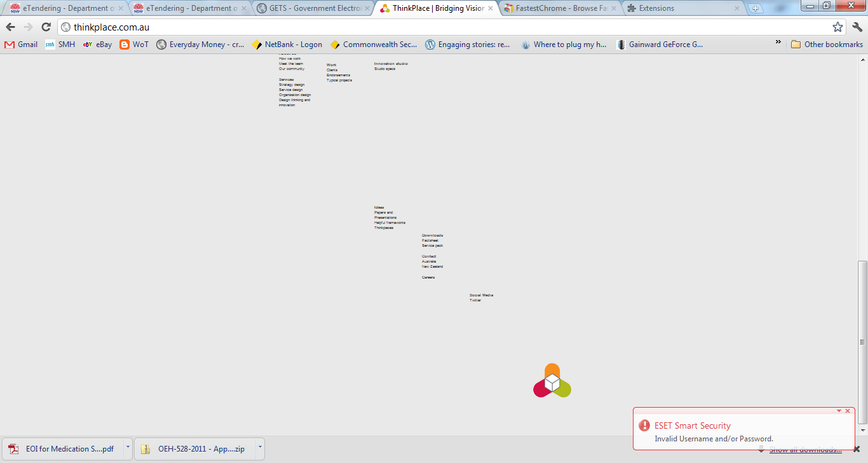Switch to the Extensions tab
This screenshot has height=463, width=868.
pos(683,8)
